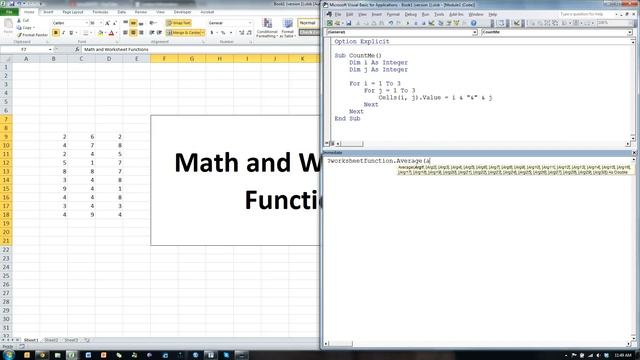Open fill color dropdown arrow
This screenshot has width=640, height=360.
[x=105, y=33]
